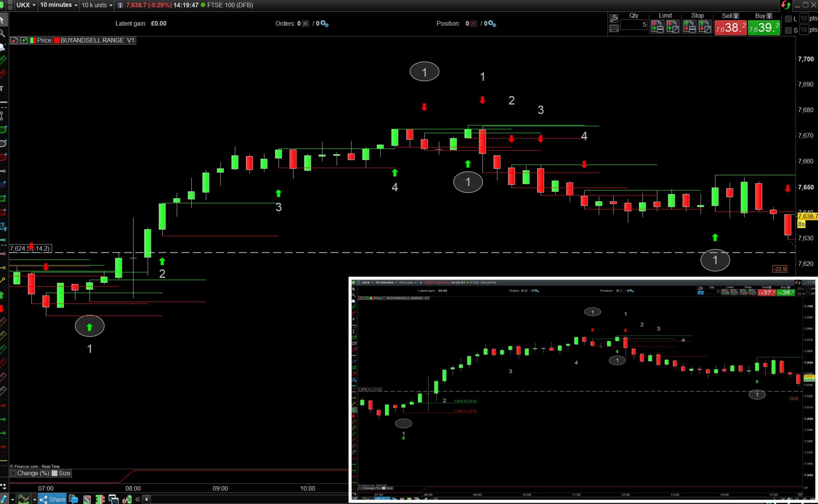
Task: Click the BUYANDSELL RANGE V1 indicator label
Action: [x=97, y=40]
